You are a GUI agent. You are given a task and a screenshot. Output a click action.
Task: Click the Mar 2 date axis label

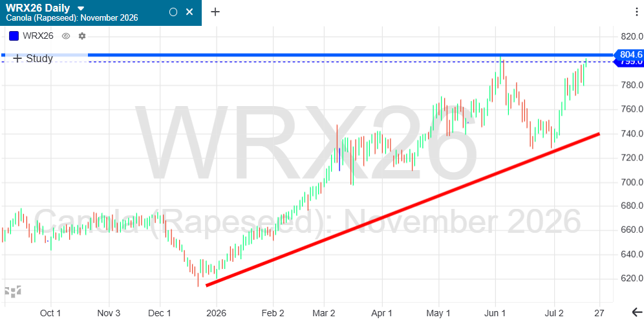pyautogui.click(x=324, y=313)
